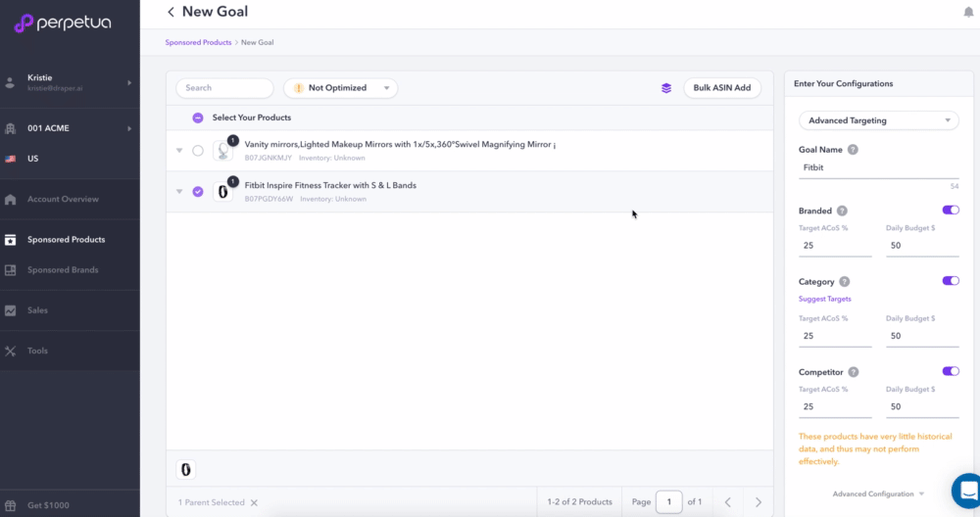
Task: Click the Vanity mirrors product title
Action: coord(400,144)
